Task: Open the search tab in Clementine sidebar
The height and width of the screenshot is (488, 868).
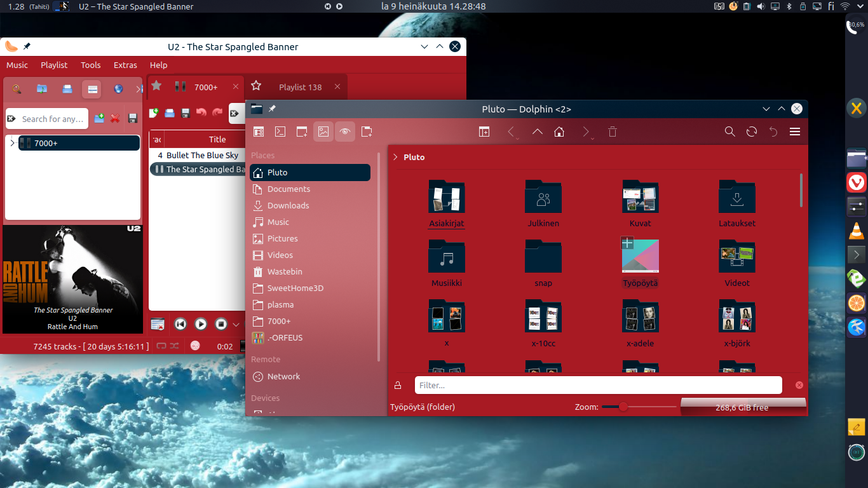Action: (x=17, y=89)
